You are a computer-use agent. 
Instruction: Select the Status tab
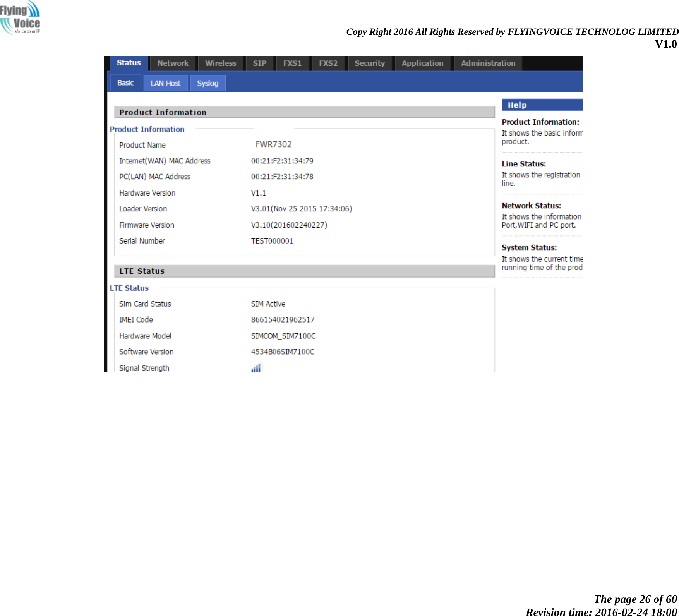[x=128, y=62]
